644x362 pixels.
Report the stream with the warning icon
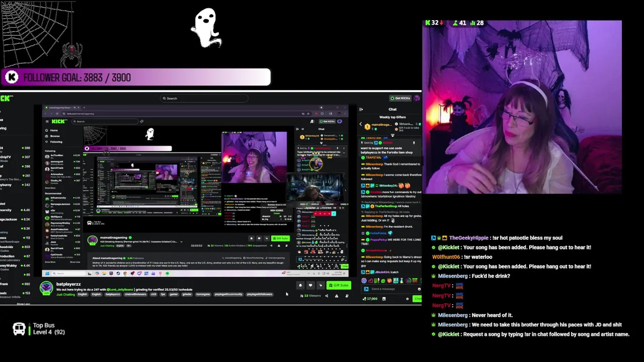pyautogui.click(x=337, y=296)
